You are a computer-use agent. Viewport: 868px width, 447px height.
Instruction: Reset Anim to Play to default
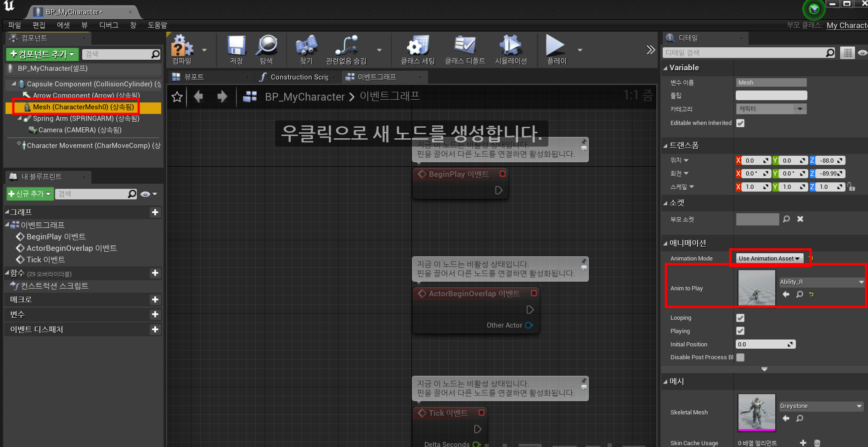(812, 294)
